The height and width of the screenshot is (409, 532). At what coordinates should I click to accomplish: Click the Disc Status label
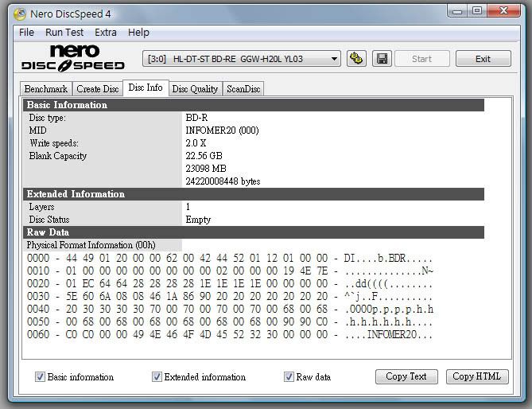point(49,220)
